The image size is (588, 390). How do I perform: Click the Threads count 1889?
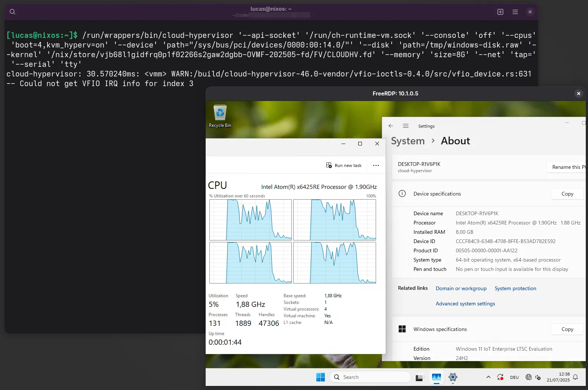click(243, 323)
